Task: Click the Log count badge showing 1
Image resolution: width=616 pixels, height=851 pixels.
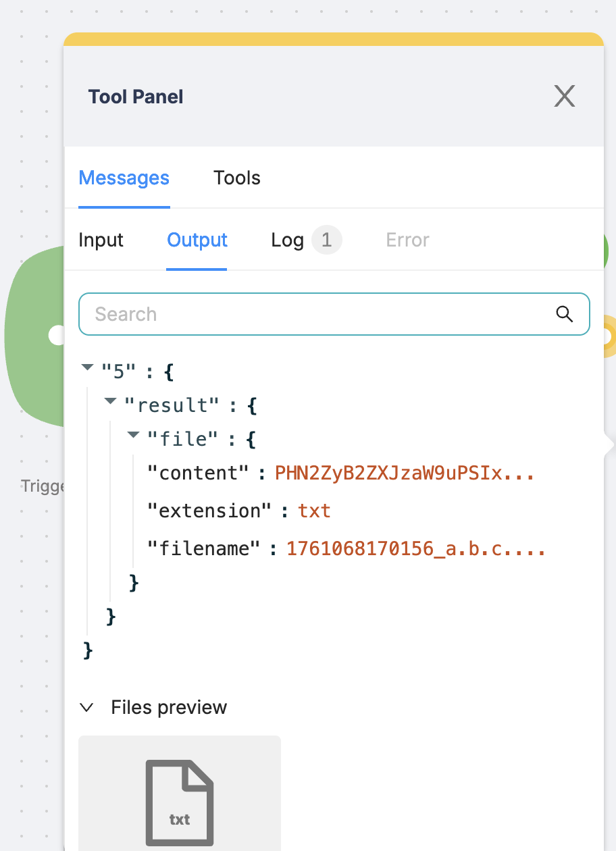Action: [x=326, y=240]
